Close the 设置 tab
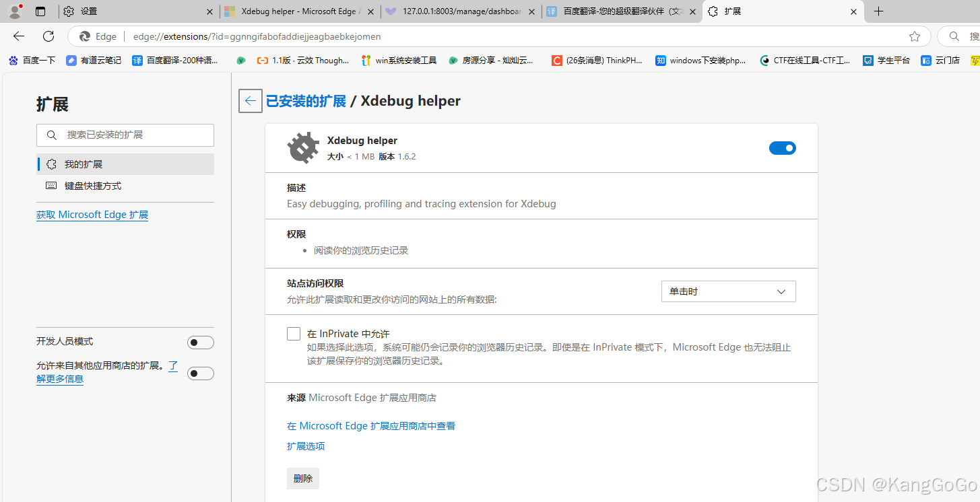 (x=209, y=11)
